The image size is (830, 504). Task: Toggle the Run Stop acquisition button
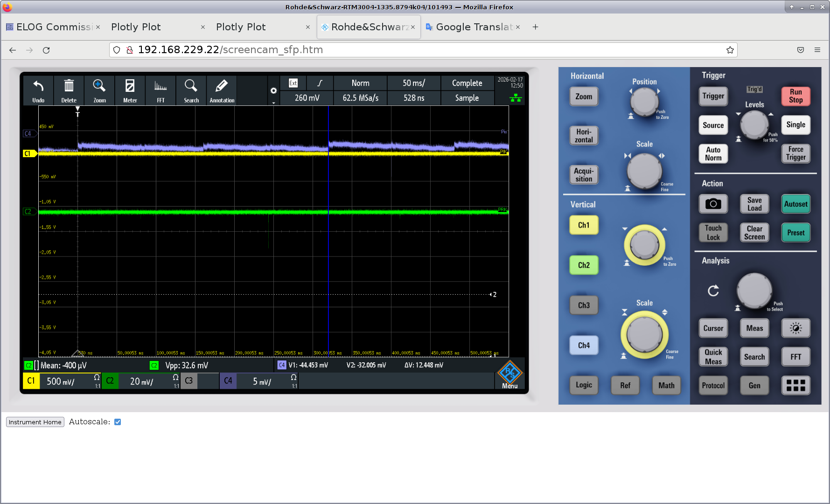coord(795,96)
